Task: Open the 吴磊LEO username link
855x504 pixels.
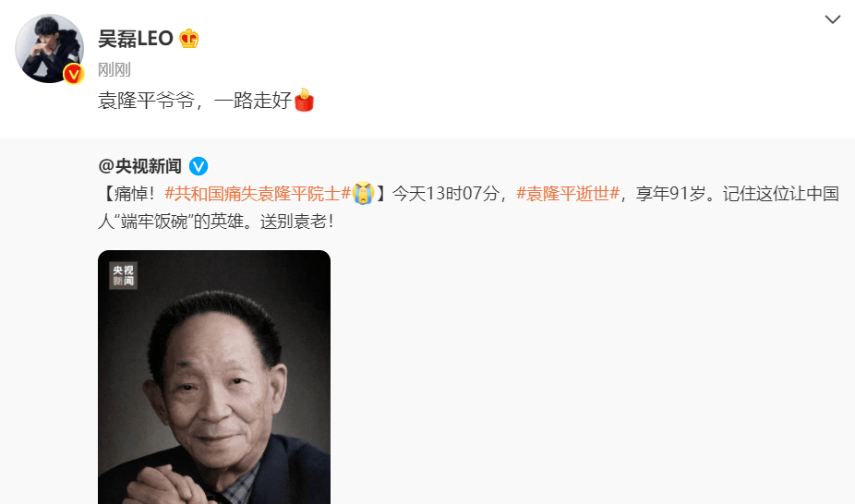Action: [136, 39]
